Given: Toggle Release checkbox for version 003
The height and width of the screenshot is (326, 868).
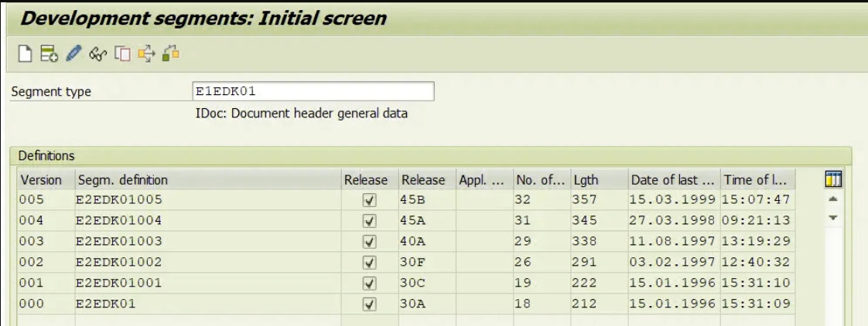Looking at the screenshot, I should point(369,242).
